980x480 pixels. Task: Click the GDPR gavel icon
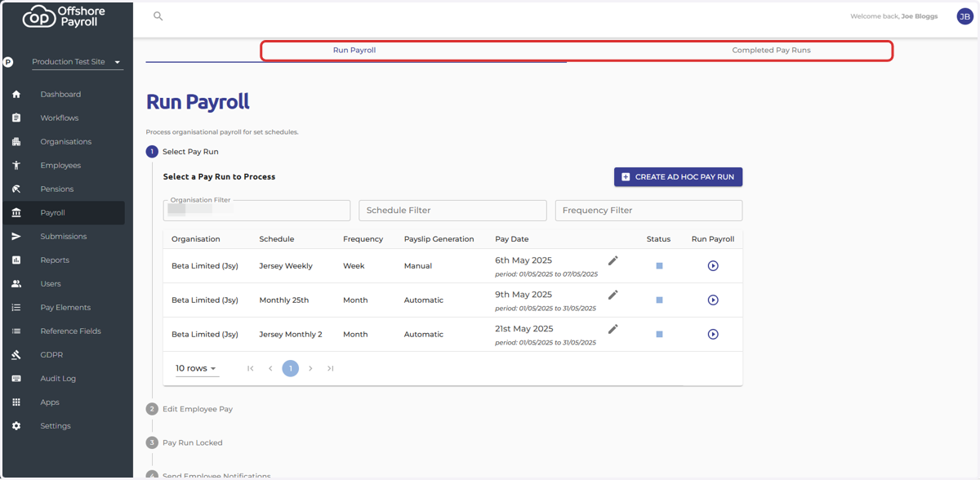pyautogui.click(x=16, y=354)
